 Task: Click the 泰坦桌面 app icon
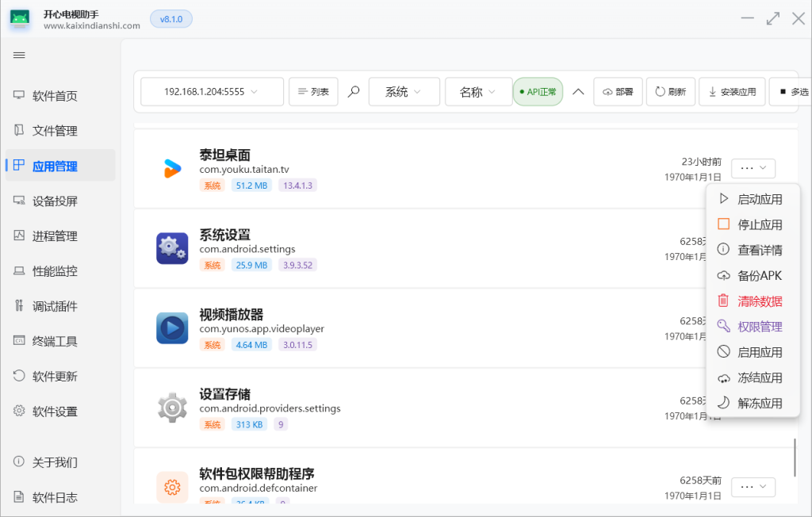point(172,168)
